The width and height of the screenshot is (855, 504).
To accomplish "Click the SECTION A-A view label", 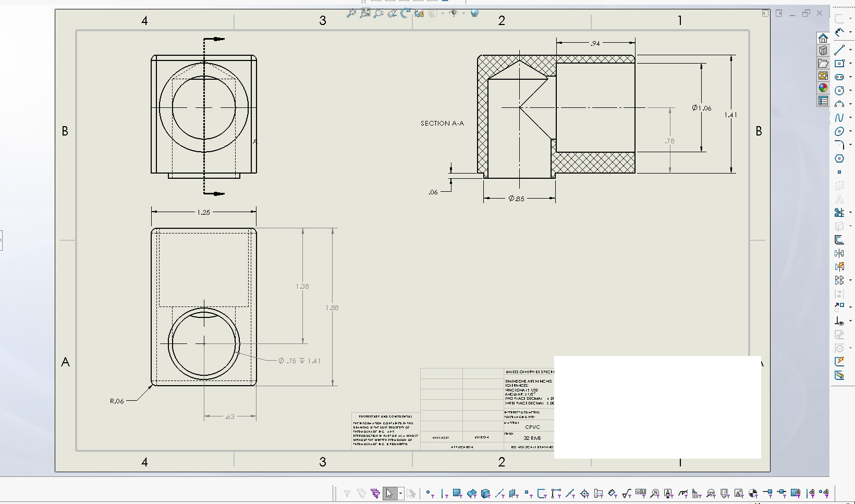I will [442, 124].
